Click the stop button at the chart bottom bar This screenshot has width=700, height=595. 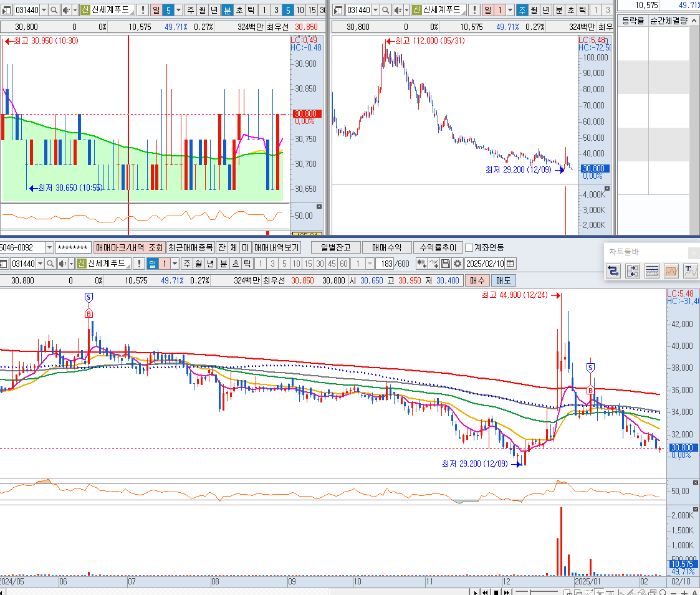496,593
